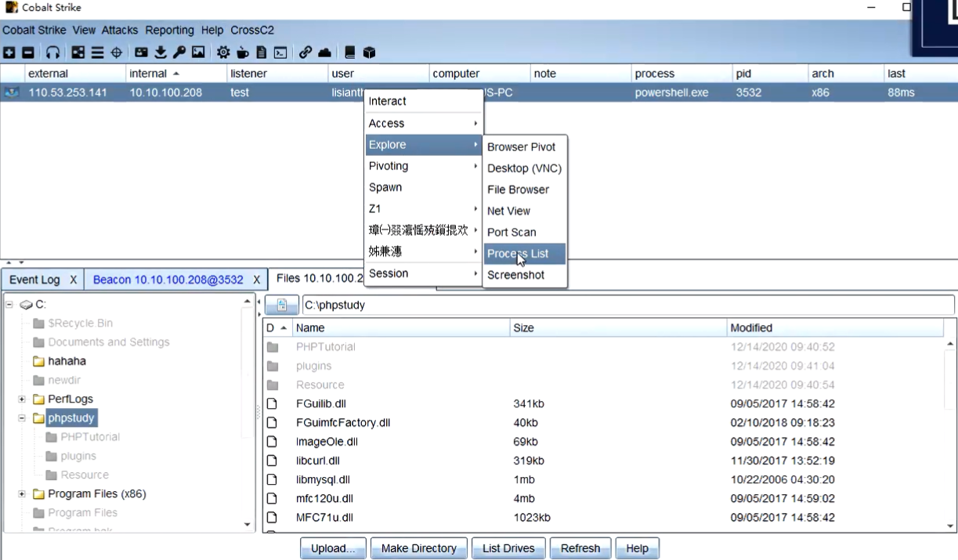Open help pages via the book icon
958x560 pixels.
(350, 52)
